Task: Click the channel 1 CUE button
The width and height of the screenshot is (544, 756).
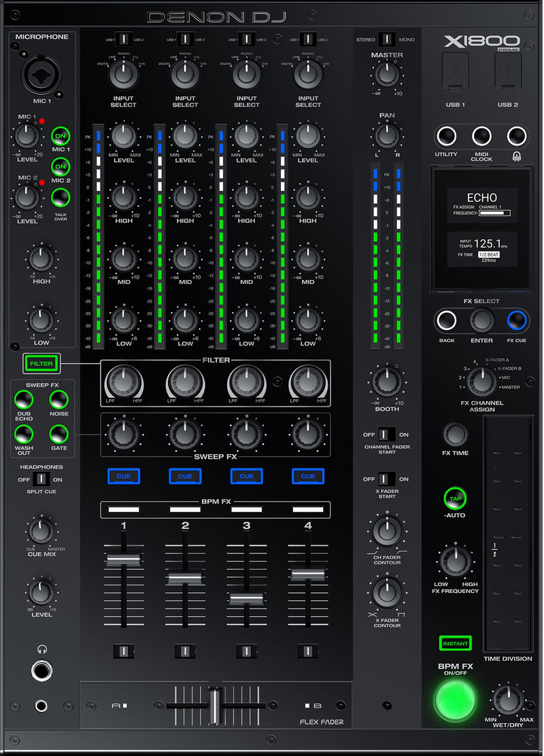Action: tap(124, 476)
